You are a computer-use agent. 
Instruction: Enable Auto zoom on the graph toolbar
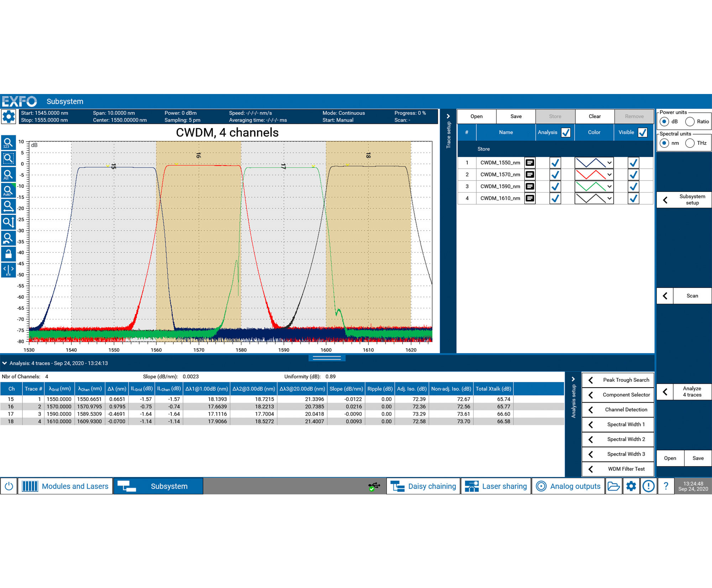9,190
